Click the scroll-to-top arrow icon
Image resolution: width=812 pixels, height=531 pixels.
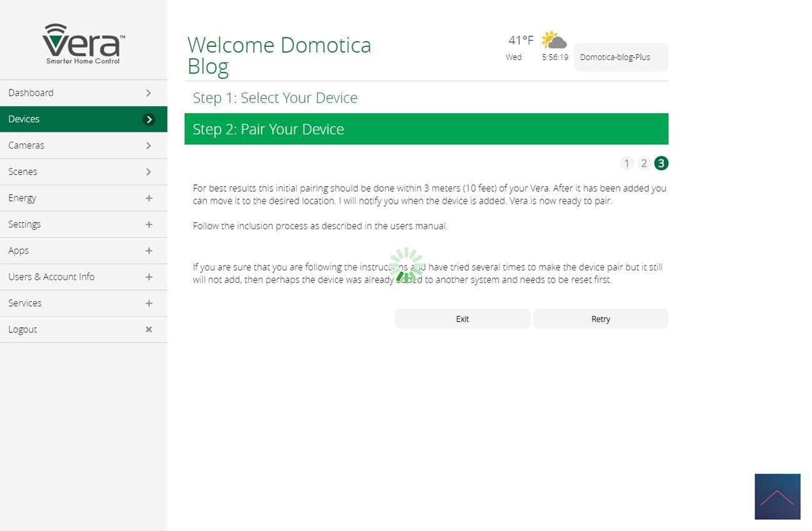(x=777, y=497)
